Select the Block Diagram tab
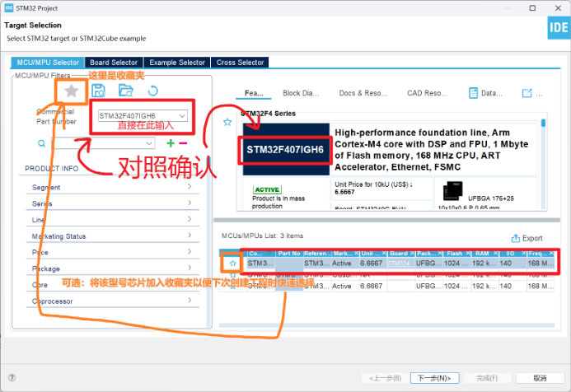The image size is (571, 392). [301, 93]
